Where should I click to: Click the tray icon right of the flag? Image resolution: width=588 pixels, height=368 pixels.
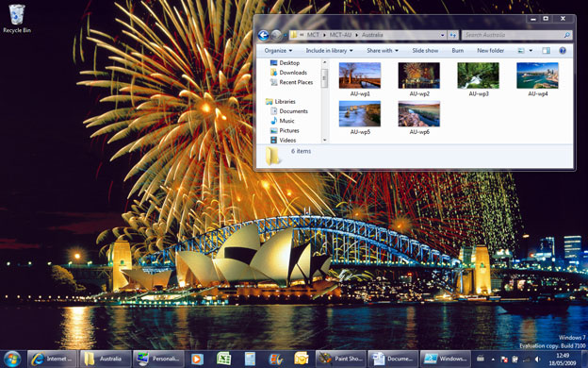click(515, 360)
